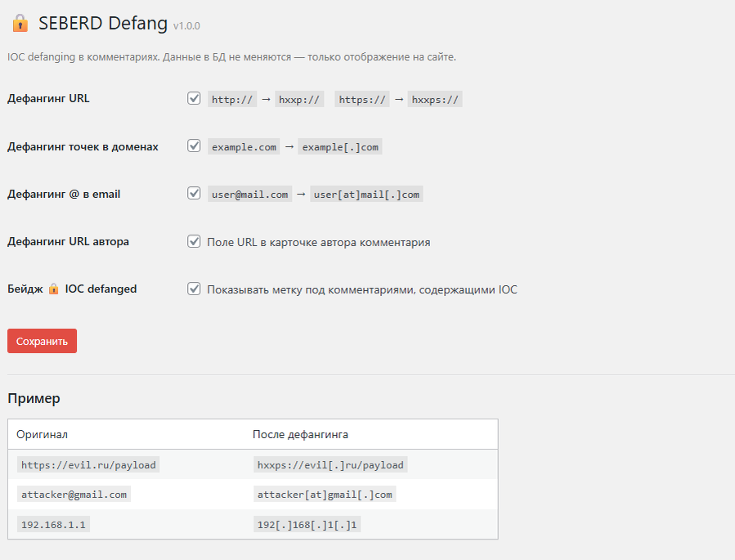Click the После дефангинга column header
This screenshot has width=735, height=560.
point(300,434)
